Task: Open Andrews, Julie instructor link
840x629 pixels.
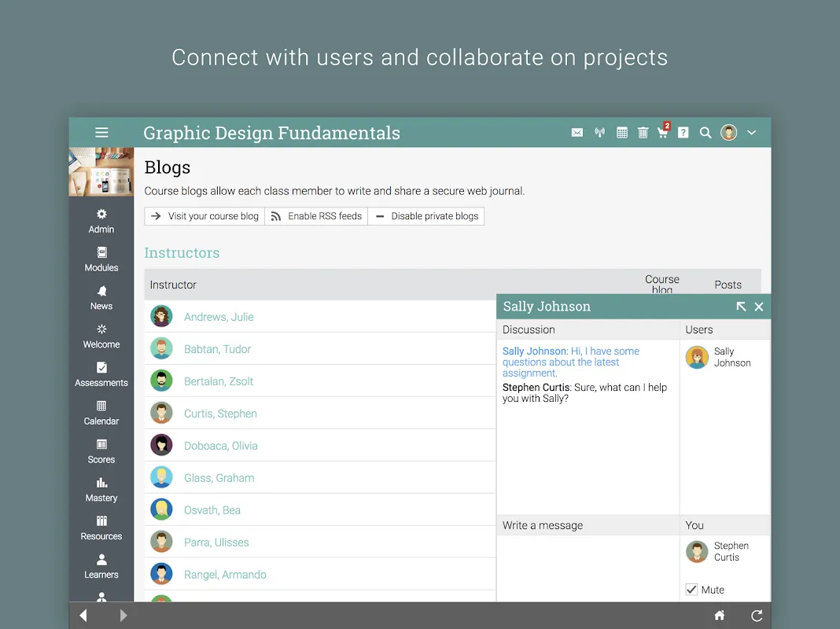Action: [x=219, y=317]
